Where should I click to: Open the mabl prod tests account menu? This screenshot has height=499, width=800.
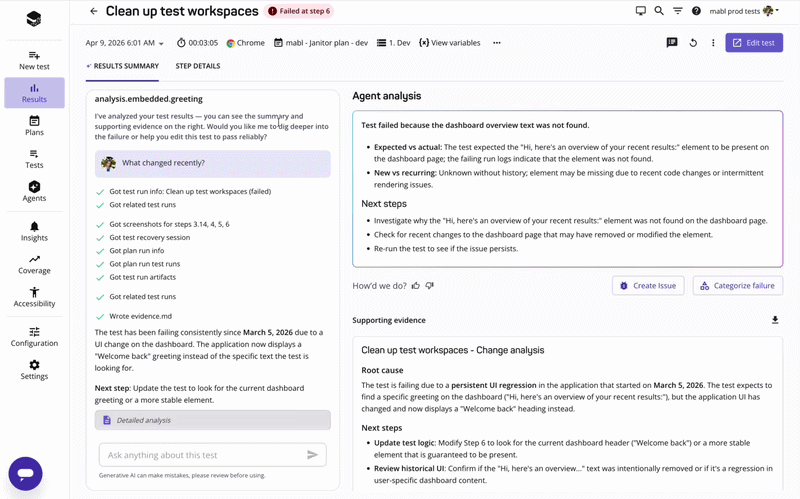pyautogui.click(x=741, y=11)
